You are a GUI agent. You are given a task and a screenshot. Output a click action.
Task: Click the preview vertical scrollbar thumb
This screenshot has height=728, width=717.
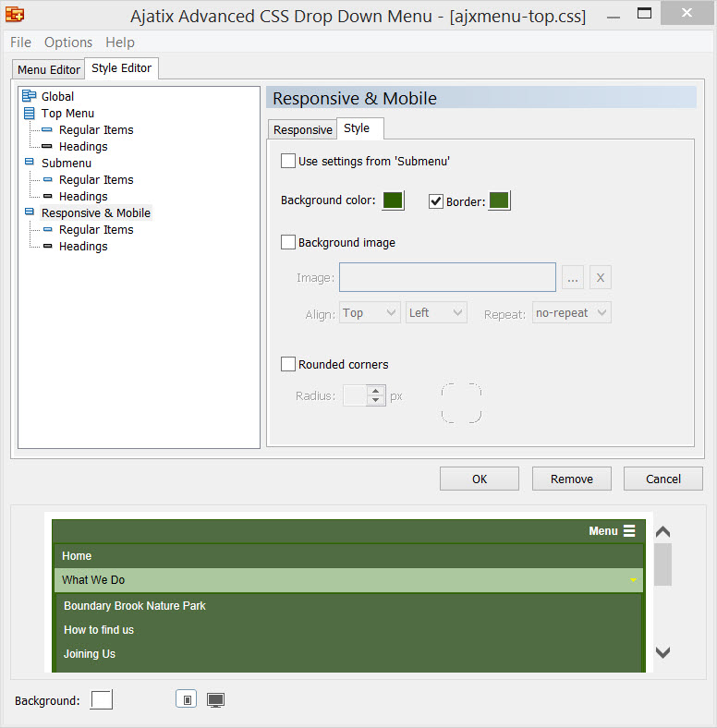(x=662, y=564)
